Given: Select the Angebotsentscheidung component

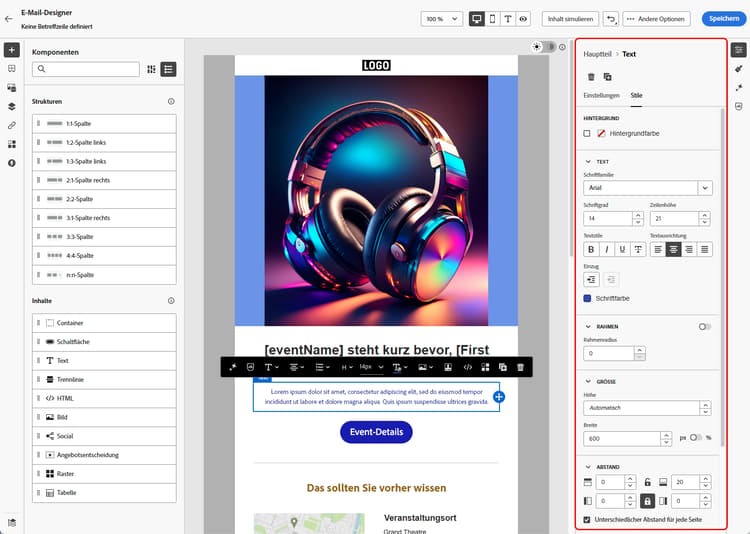Looking at the screenshot, I should pos(104,455).
